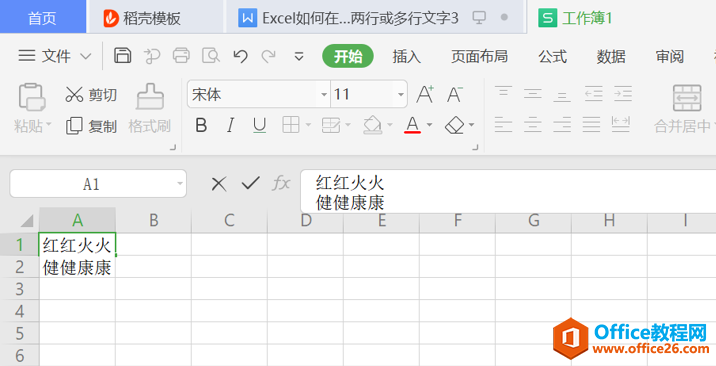Redo the last action
Viewport: 716px width, 366px height.
tap(268, 57)
